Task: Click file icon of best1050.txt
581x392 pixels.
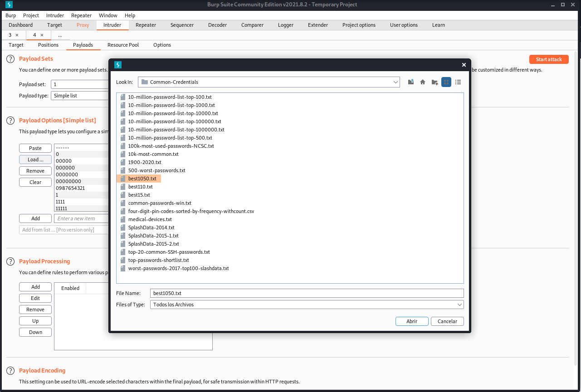Action: (122, 179)
